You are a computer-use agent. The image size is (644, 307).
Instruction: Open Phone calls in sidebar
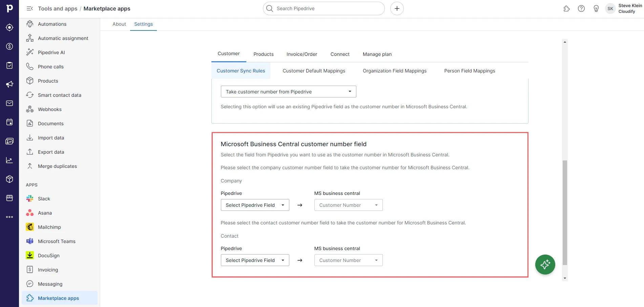point(60,67)
